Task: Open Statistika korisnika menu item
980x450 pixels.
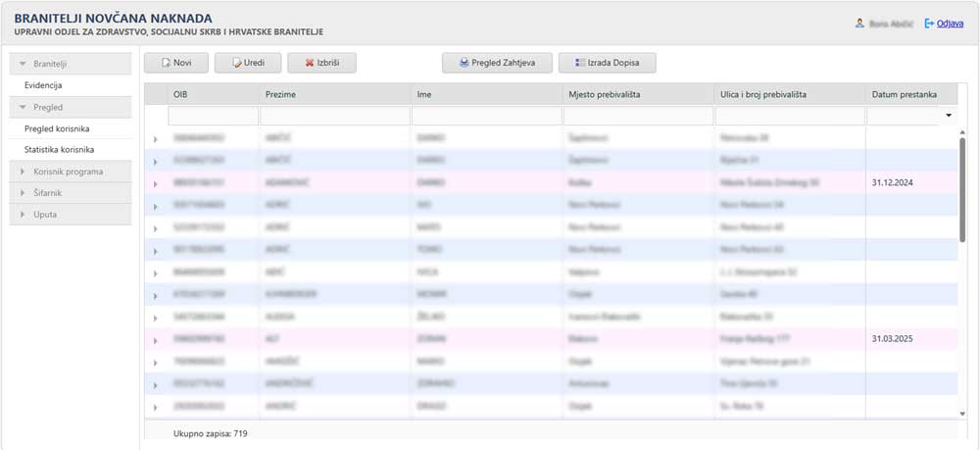Action: click(59, 150)
